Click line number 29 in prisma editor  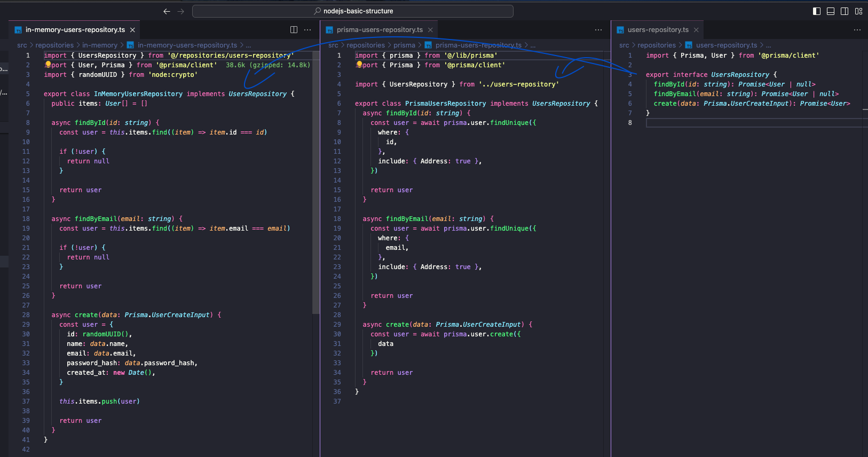(337, 325)
